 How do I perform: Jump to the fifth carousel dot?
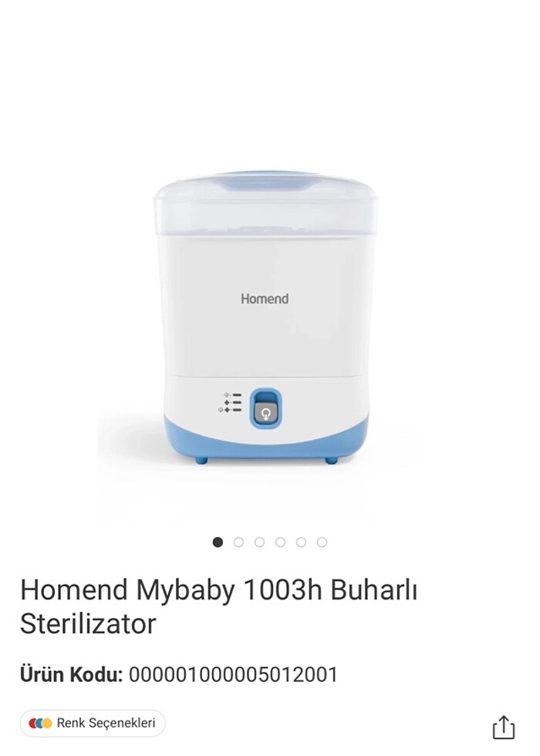coord(302,542)
